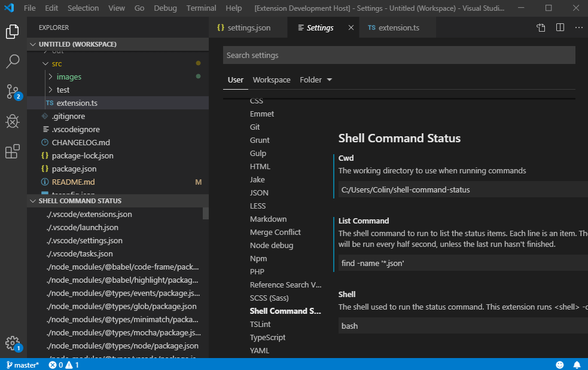Open the Debug view icon
Viewport: 588px width, 370px height.
click(13, 121)
